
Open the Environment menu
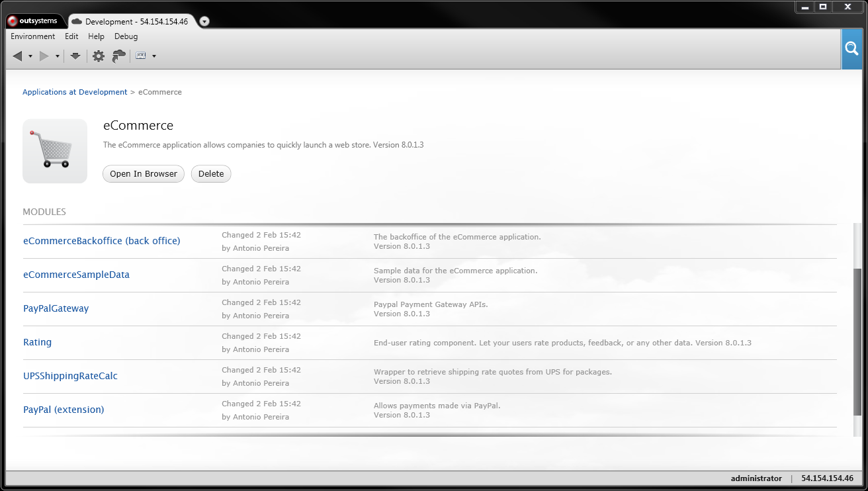click(33, 36)
